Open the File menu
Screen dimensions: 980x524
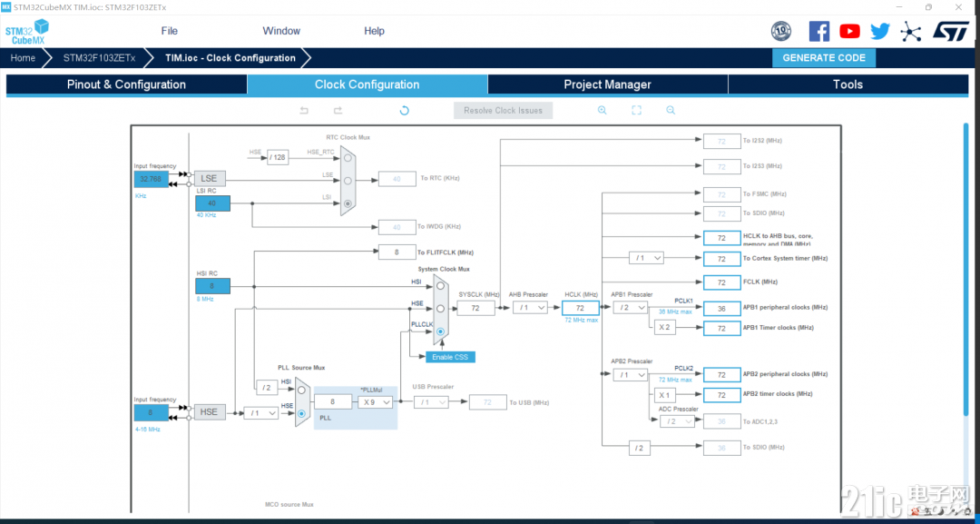click(170, 31)
